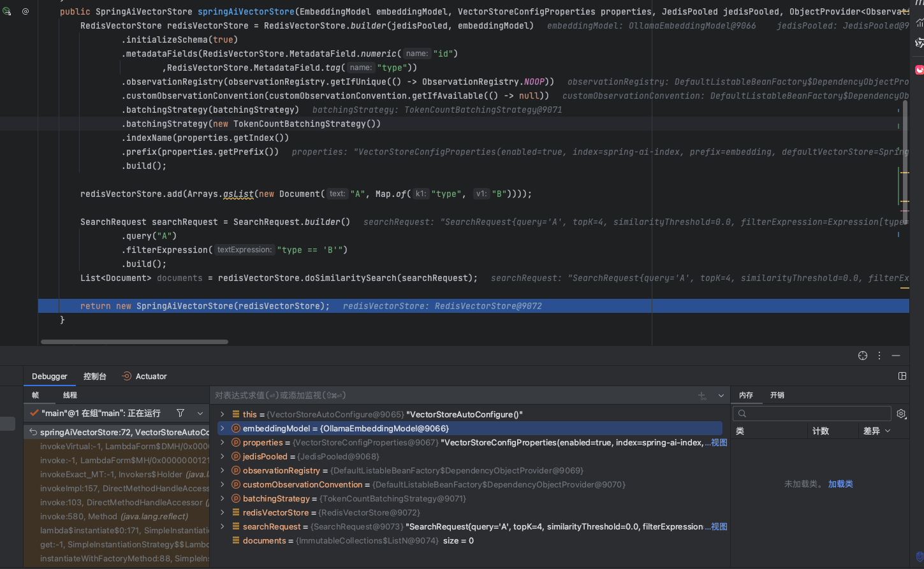Click the parameter icon next to embeddingModel
The height and width of the screenshot is (569, 924).
point(236,428)
